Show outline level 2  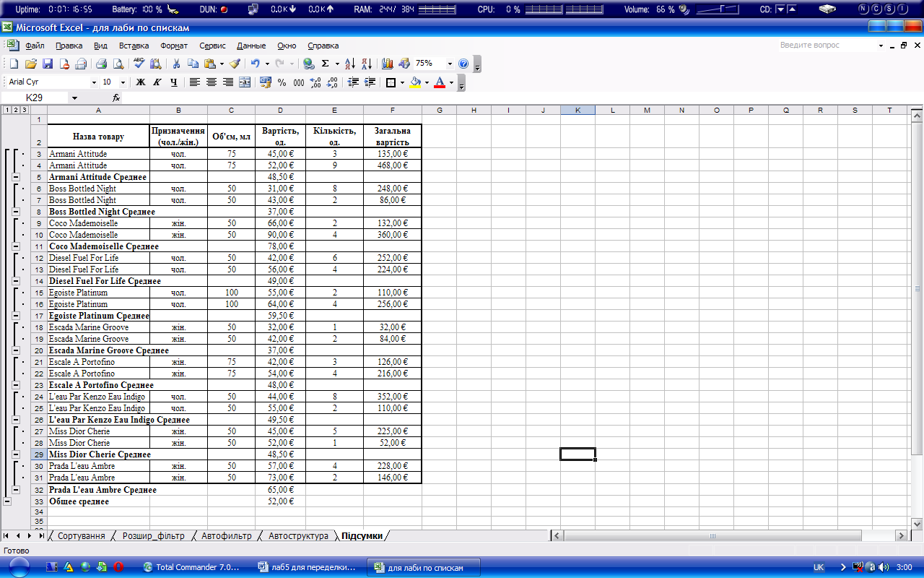15,110
